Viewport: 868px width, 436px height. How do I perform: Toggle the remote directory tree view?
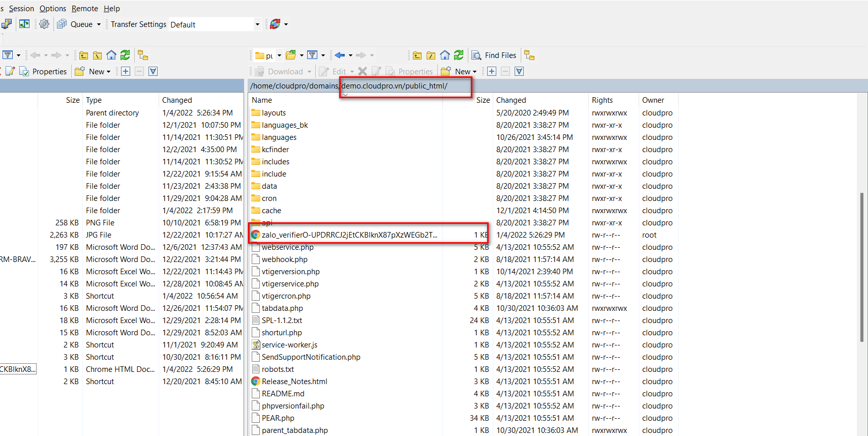coord(529,55)
